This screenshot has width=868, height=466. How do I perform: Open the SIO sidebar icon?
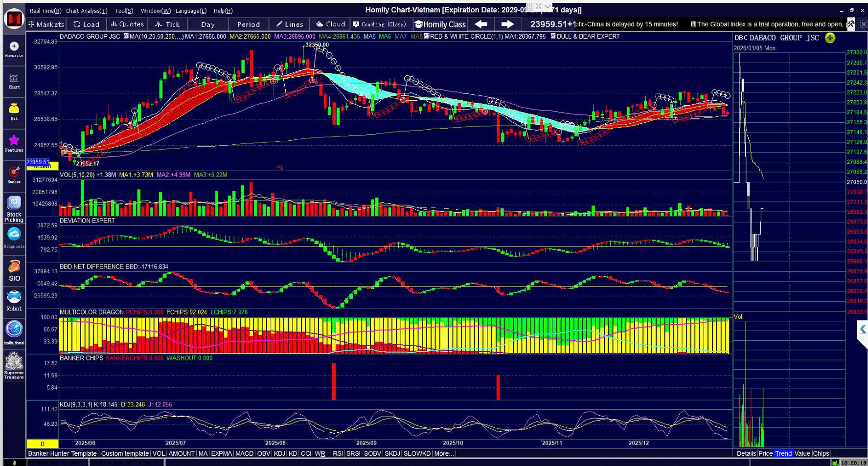click(x=14, y=270)
